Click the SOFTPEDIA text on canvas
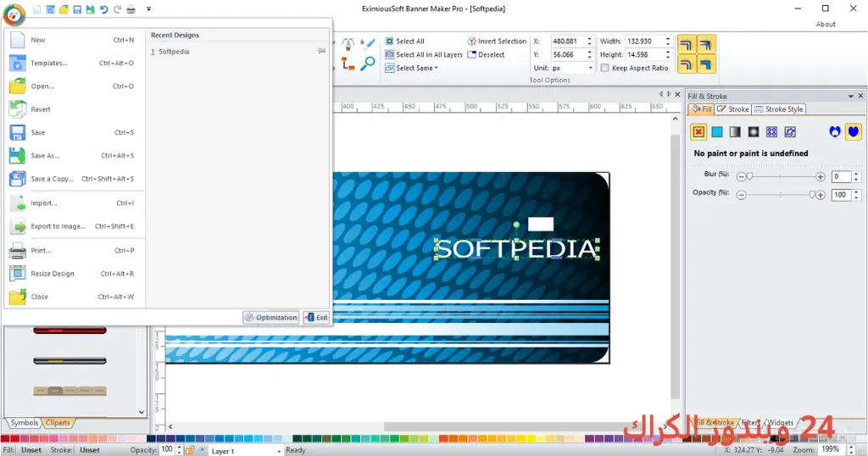Viewport: 868px width, 456px height. (x=516, y=249)
